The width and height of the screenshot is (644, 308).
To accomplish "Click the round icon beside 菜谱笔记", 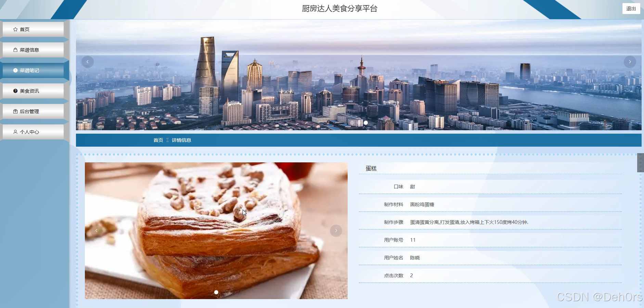I will point(15,70).
